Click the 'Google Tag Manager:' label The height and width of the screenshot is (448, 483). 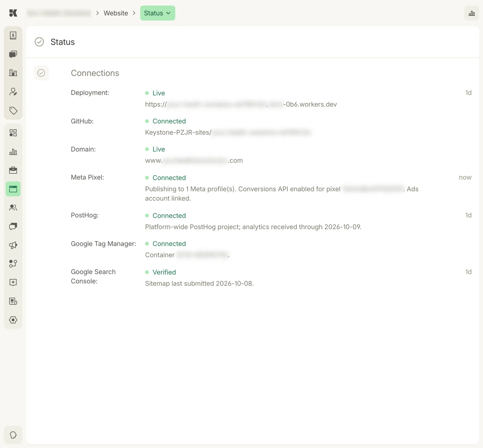(104, 243)
